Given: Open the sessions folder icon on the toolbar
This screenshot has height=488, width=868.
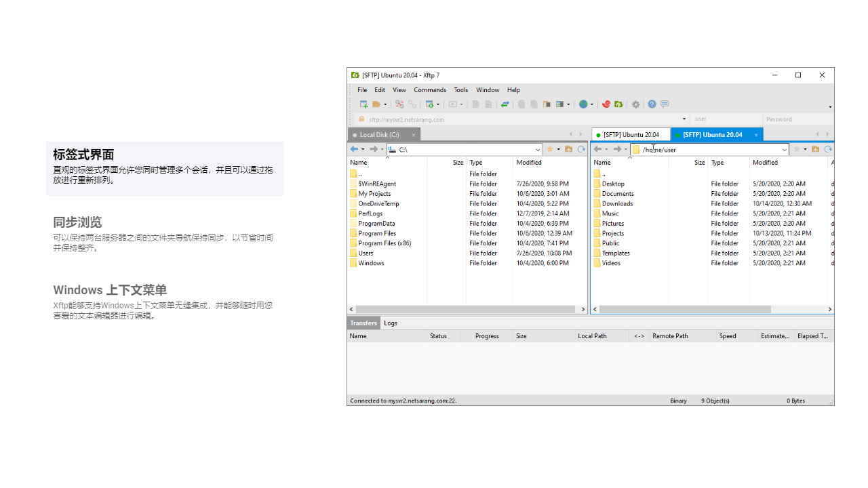Looking at the screenshot, I should point(376,104).
